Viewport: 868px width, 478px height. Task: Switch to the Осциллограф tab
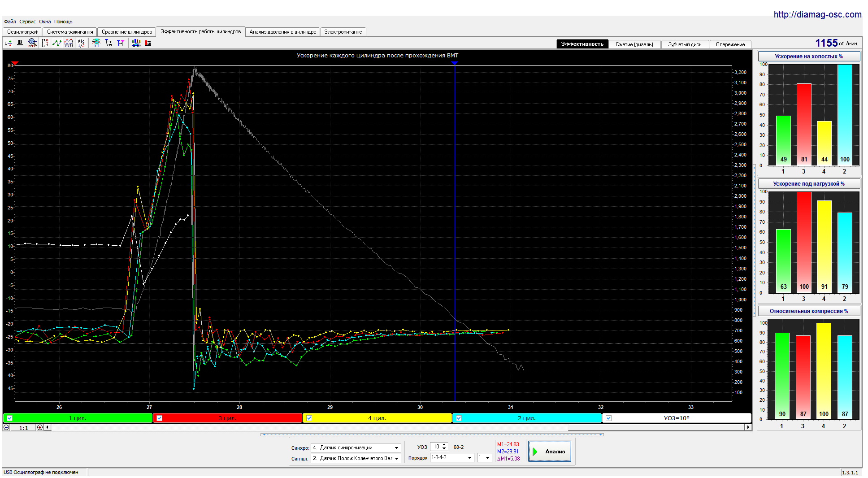[22, 32]
